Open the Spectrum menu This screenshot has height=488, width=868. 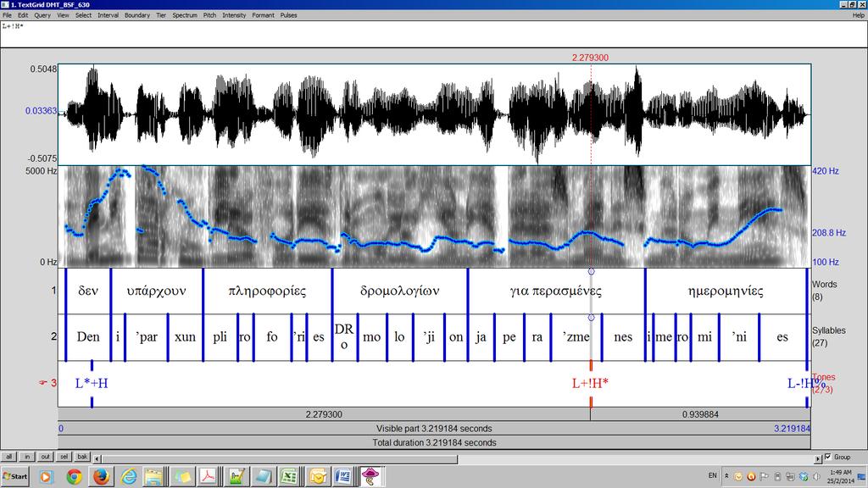[185, 15]
